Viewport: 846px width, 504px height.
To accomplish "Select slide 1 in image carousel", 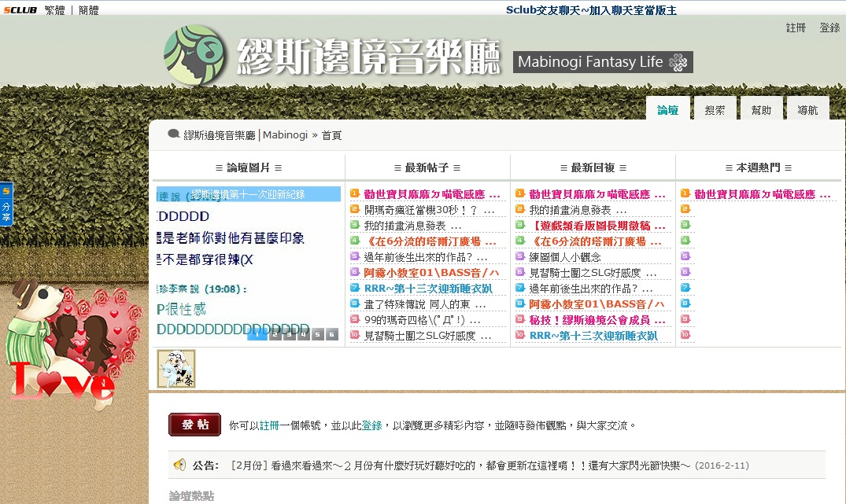I will [x=257, y=334].
